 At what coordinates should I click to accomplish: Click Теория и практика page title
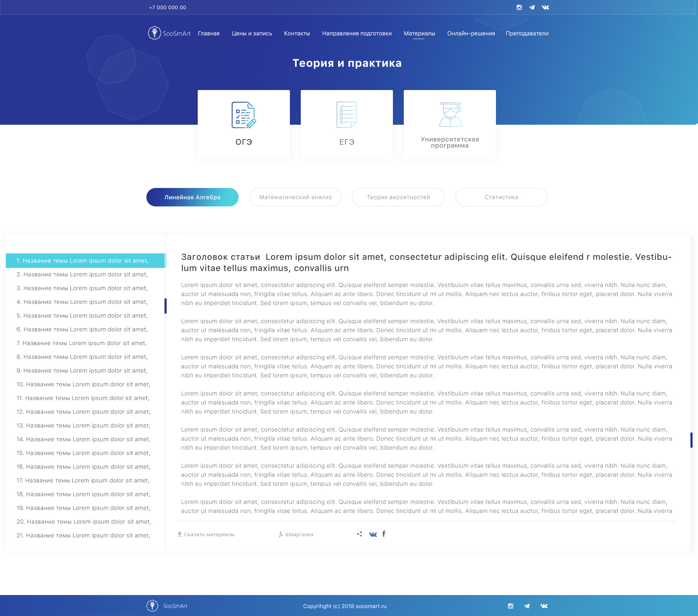point(347,63)
